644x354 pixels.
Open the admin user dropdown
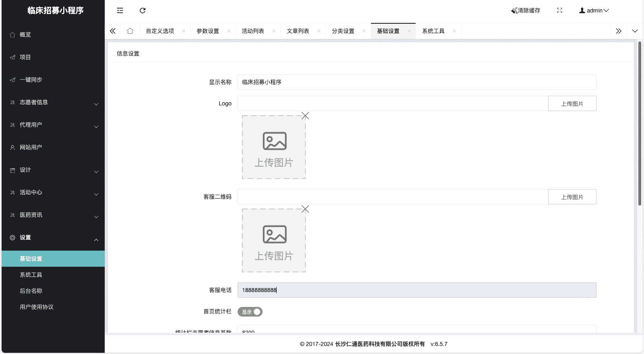(x=594, y=10)
